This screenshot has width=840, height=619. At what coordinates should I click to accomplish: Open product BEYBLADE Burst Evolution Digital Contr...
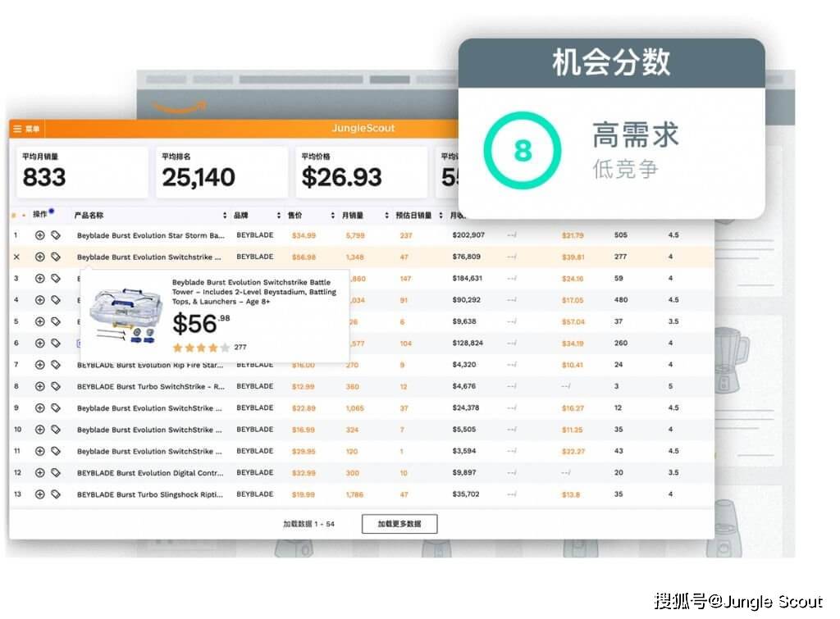(150, 473)
